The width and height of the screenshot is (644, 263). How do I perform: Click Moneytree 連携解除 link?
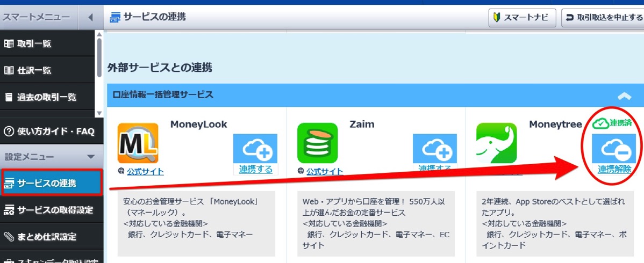coord(614,169)
